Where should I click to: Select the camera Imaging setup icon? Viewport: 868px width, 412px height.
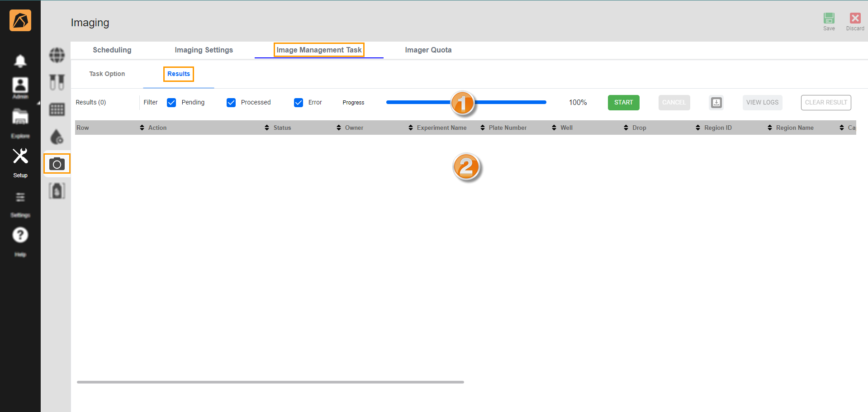57,164
